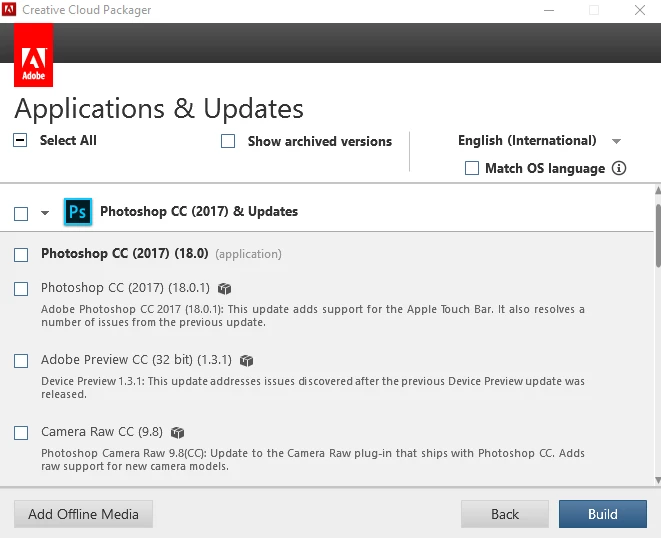Viewport: 661px width, 538px height.
Task: Click the Photoshop CC (2017) (18.0) label
Action: 125,253
